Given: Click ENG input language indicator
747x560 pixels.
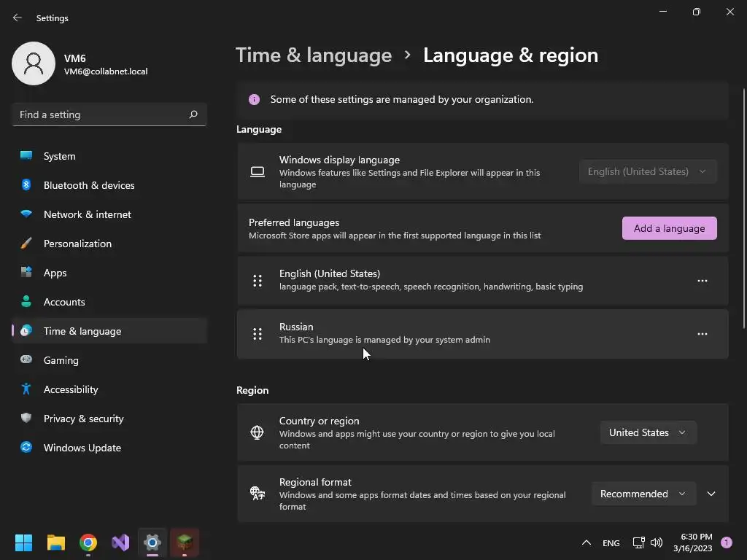Looking at the screenshot, I should [611, 542].
